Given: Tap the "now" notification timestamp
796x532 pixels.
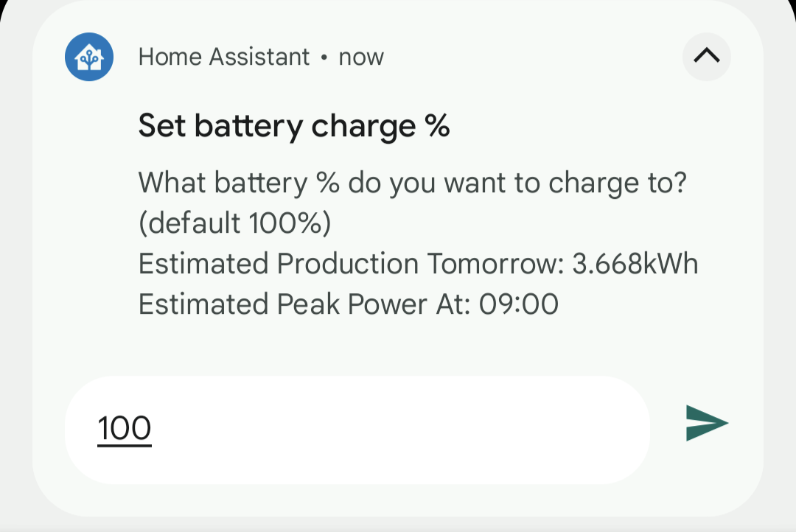Looking at the screenshot, I should coord(361,57).
